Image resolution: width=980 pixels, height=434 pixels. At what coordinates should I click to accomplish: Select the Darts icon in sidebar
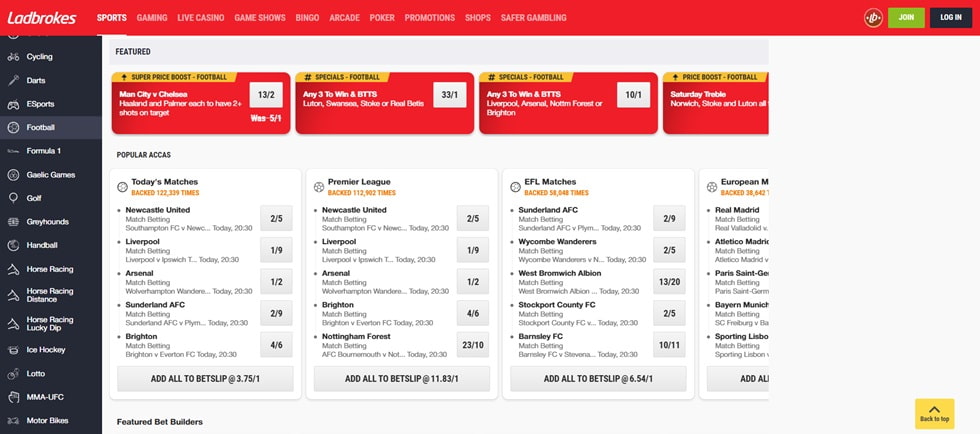point(13,81)
